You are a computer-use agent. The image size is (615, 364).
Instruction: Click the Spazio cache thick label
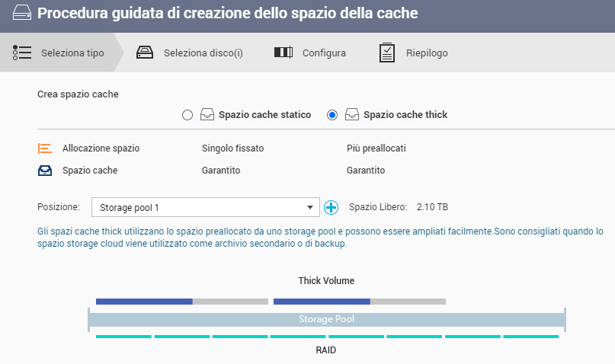tap(405, 115)
